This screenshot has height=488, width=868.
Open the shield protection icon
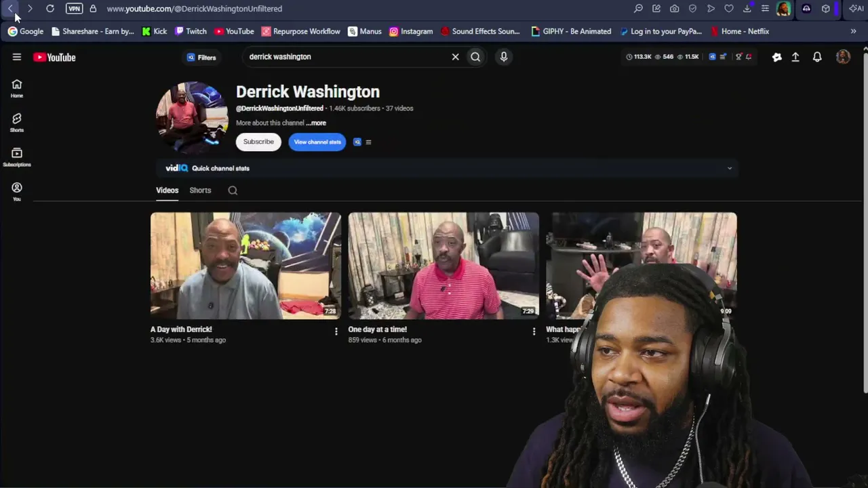[x=692, y=9]
